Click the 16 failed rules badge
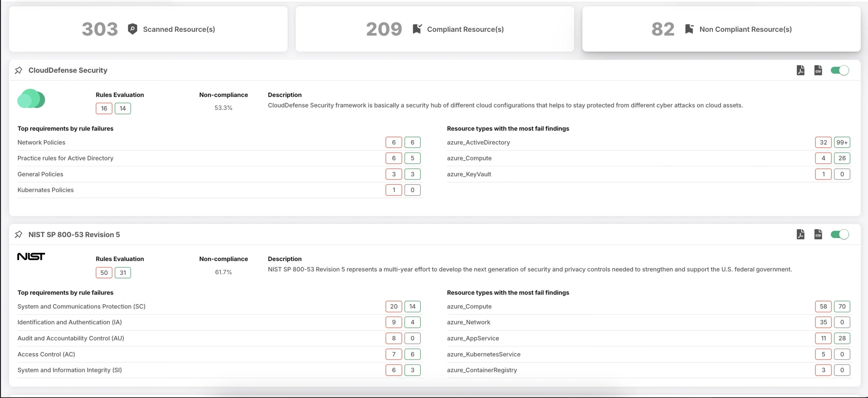 coord(104,108)
